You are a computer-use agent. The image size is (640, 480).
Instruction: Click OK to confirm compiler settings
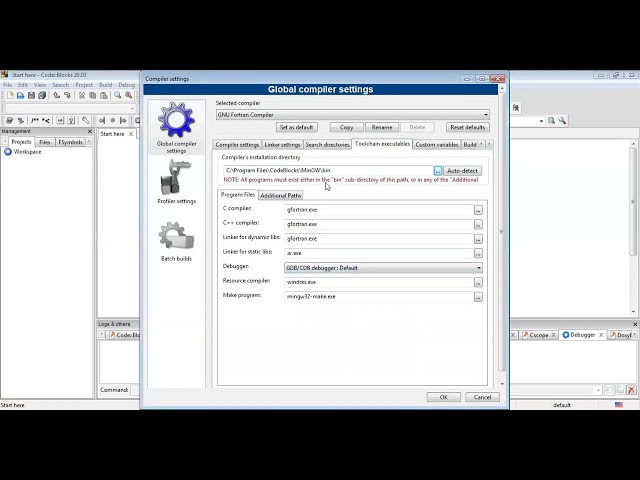click(x=444, y=397)
